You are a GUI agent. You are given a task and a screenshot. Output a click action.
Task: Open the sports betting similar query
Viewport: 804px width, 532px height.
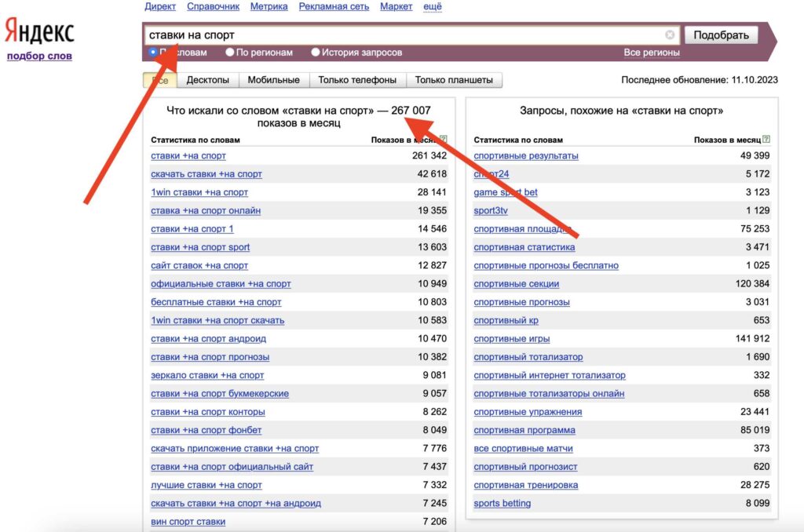[502, 503]
